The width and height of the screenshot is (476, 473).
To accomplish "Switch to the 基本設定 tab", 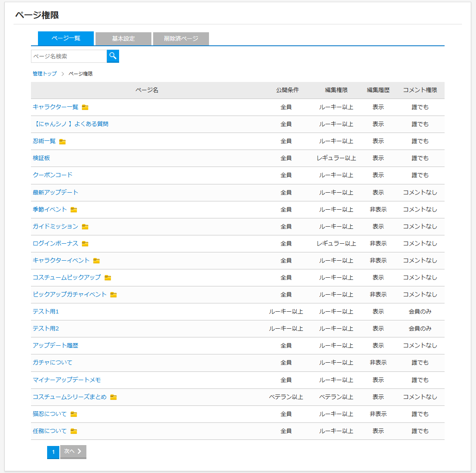I will 123,38.
